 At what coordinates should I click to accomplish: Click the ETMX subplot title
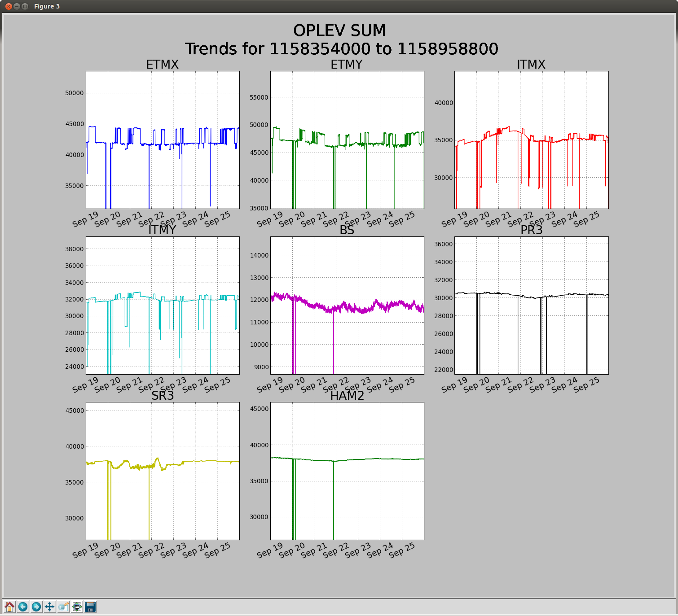(163, 65)
